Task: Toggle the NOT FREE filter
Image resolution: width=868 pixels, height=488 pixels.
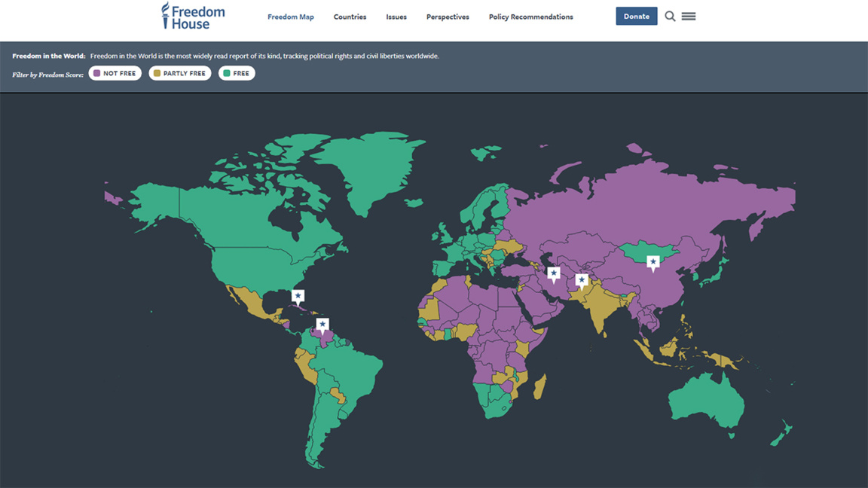Action: 115,73
